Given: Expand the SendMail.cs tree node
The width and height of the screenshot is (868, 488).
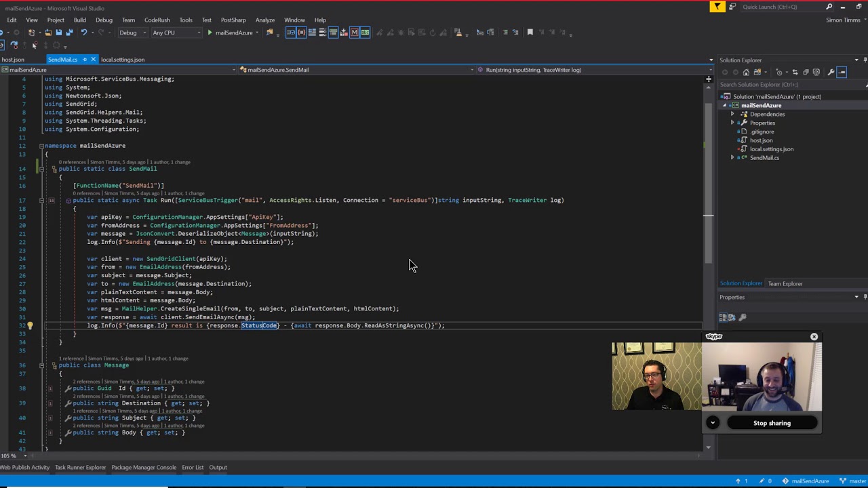Looking at the screenshot, I should click(x=732, y=158).
